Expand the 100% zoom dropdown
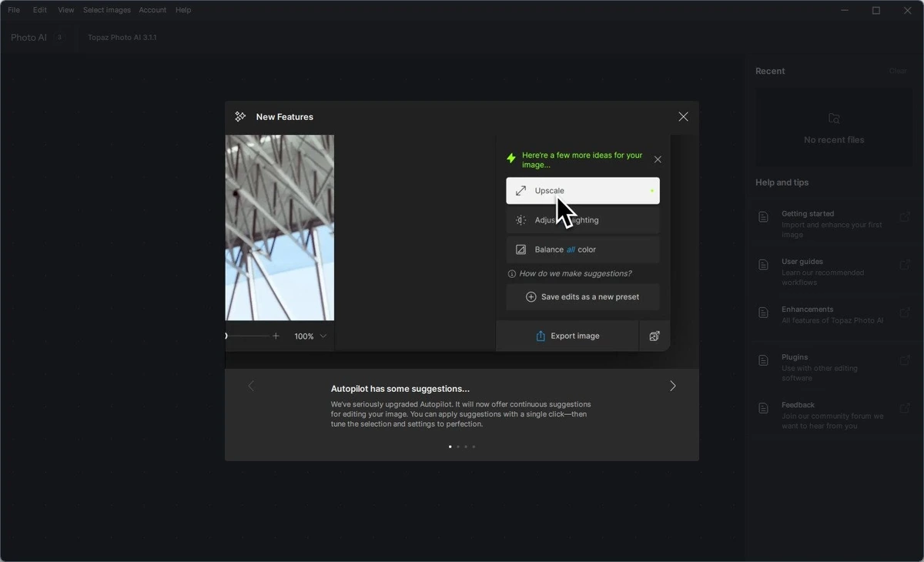This screenshot has width=924, height=562. coord(323,336)
